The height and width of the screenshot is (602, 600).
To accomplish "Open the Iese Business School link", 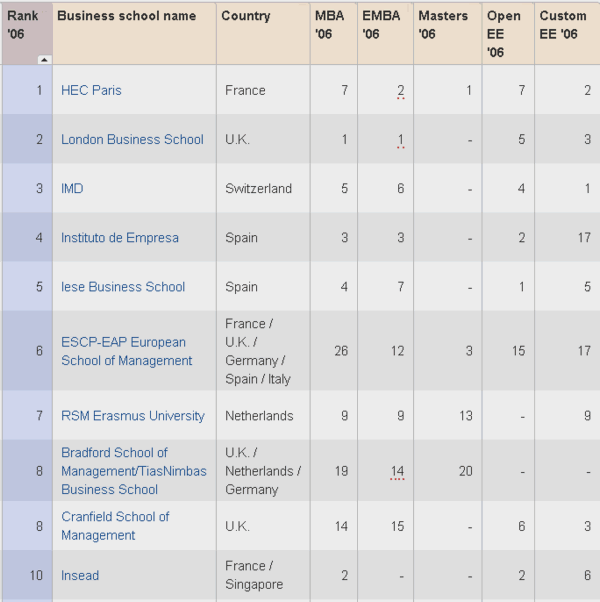I will click(123, 287).
